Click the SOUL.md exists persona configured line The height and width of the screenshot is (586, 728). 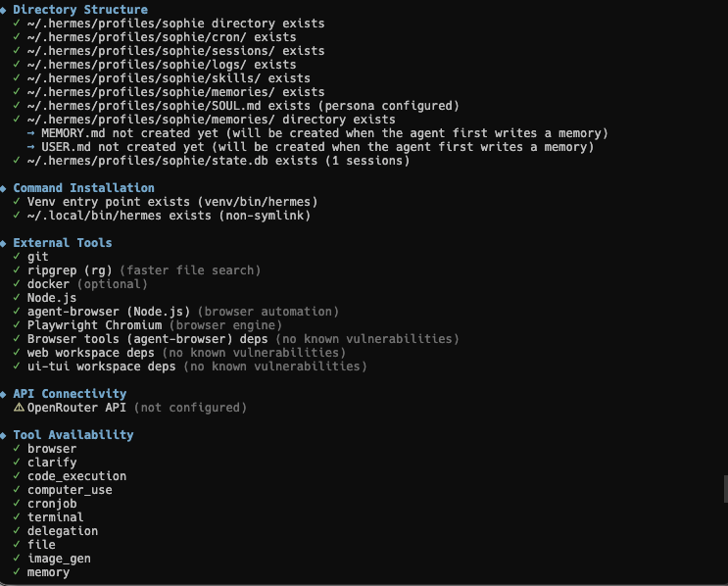point(243,106)
